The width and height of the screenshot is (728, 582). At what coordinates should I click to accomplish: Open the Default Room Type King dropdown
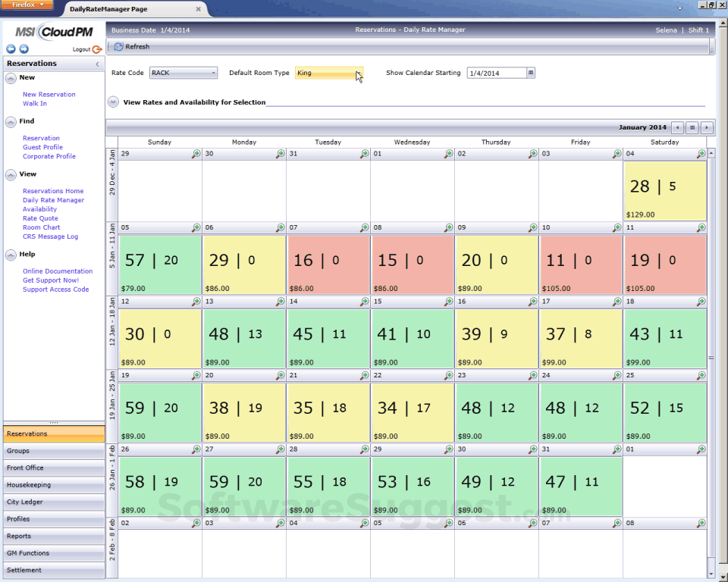tap(328, 73)
